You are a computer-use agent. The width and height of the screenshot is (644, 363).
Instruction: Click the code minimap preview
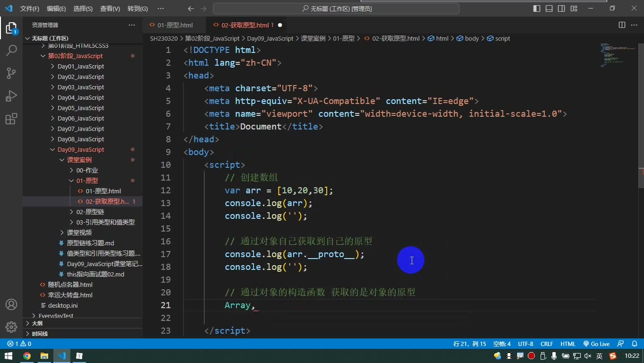(x=619, y=56)
